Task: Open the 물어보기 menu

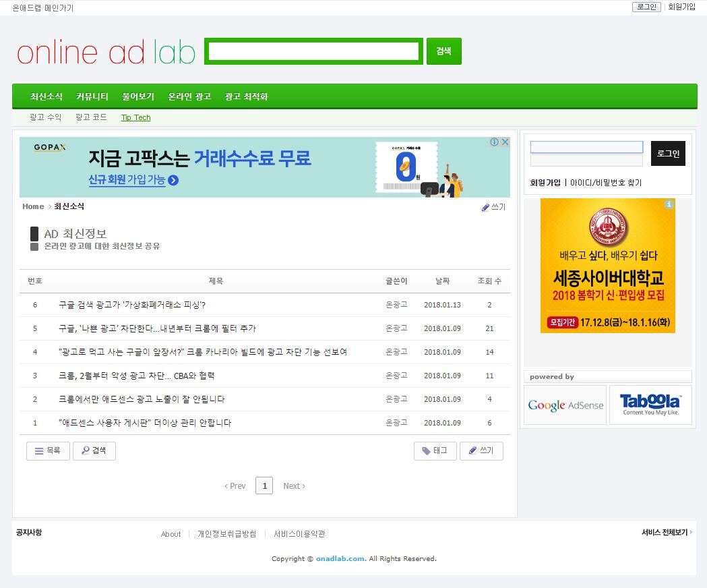Action: [138, 96]
